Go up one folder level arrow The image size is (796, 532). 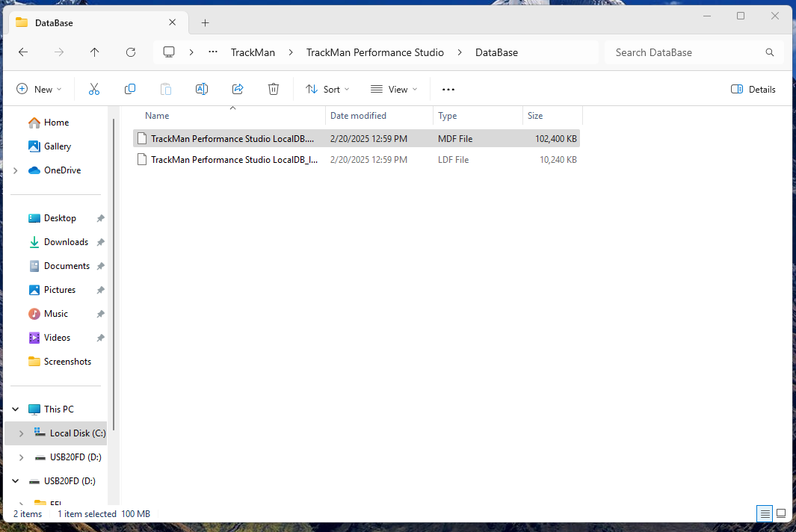(94, 52)
